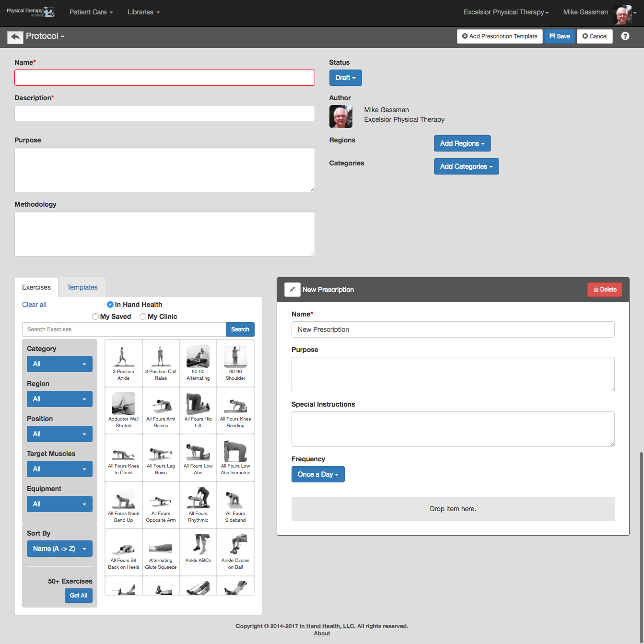Select the Ankle ABCs exercise thumbnail
The height and width of the screenshot is (644, 644).
(198, 552)
